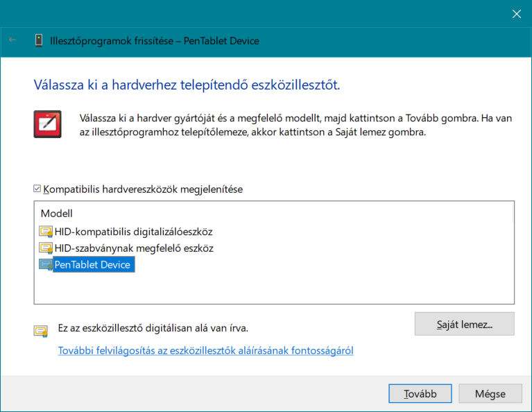
Task: Click the window title Illesztőprogramok frissítése – PenTablet Device
Action: 155,41
